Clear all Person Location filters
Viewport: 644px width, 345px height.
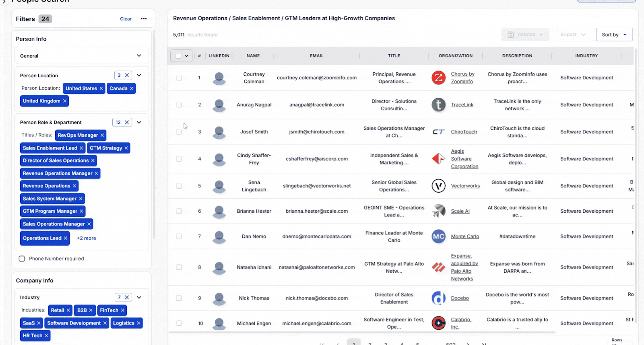127,75
